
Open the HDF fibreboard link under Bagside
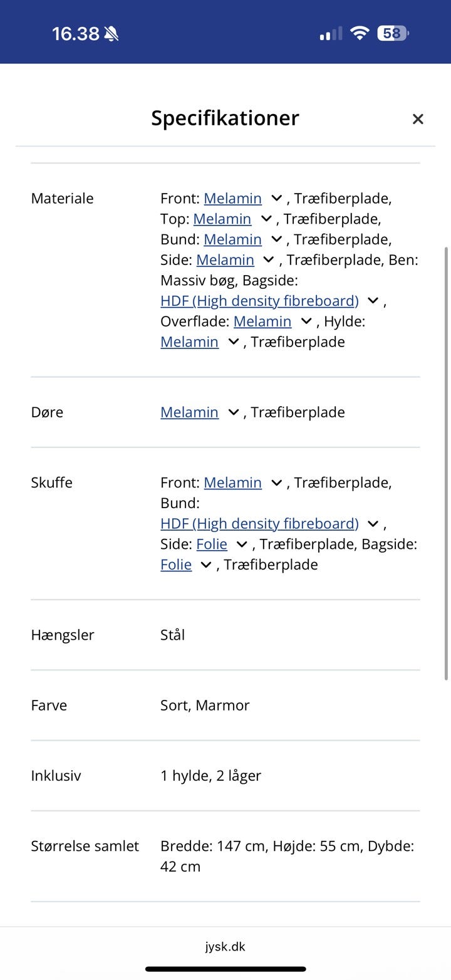[x=259, y=301]
